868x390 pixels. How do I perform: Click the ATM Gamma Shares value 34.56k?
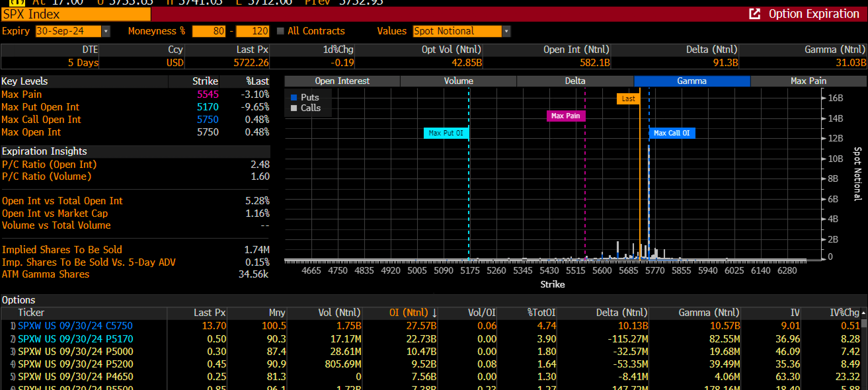pos(254,274)
